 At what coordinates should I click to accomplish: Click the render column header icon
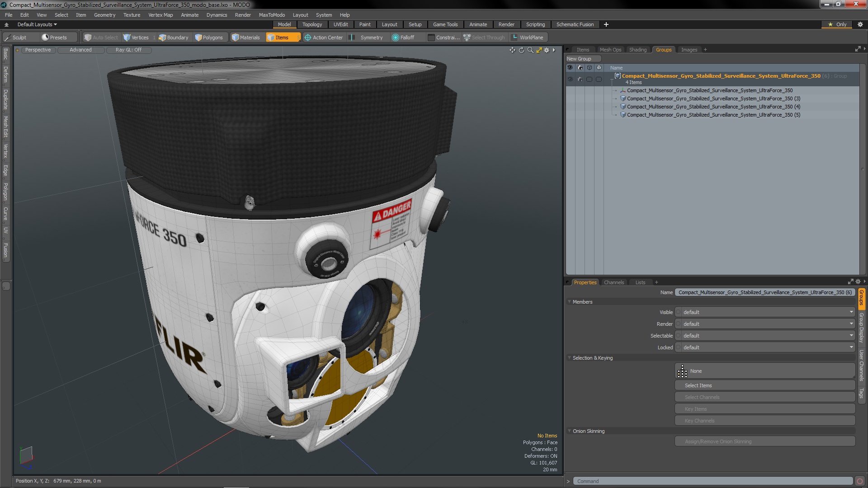click(580, 67)
